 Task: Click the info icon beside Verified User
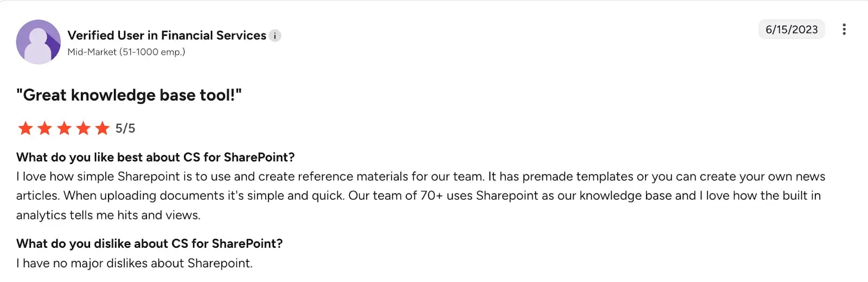[275, 36]
